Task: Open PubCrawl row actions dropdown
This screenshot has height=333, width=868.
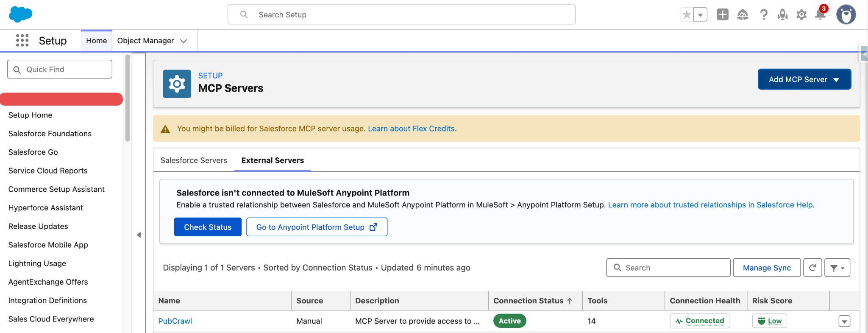Action: (x=844, y=321)
